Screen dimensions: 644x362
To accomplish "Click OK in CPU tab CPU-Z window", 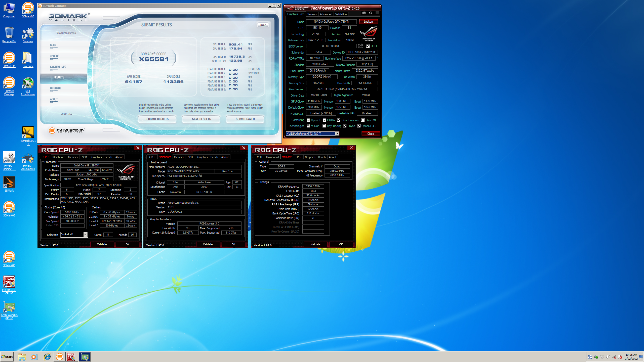I will point(128,244).
